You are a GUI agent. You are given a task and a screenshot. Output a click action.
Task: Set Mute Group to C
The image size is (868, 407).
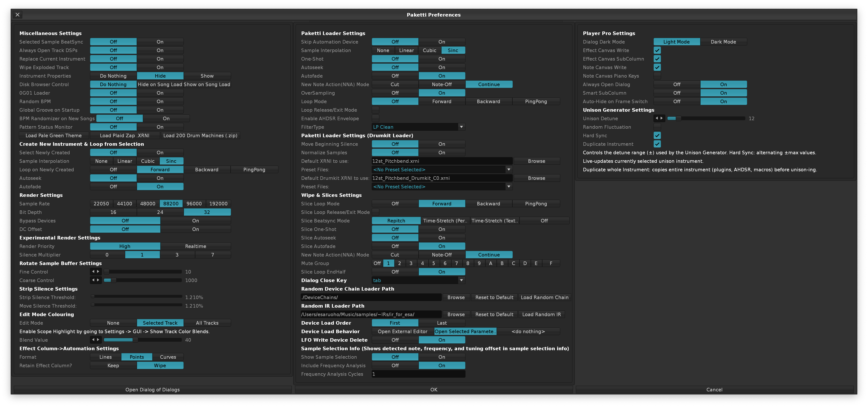513,263
